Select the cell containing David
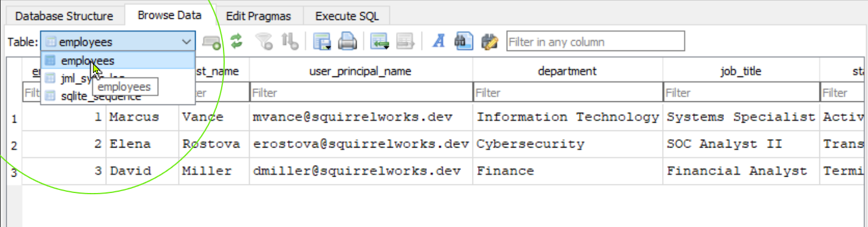The width and height of the screenshot is (868, 227). [142, 171]
